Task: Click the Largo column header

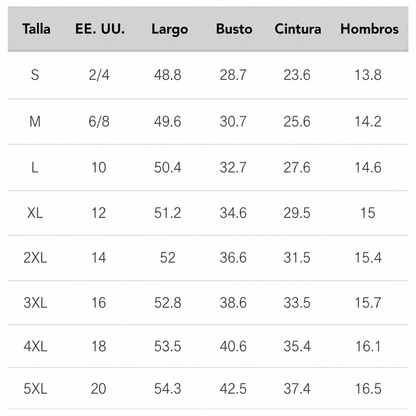Action: pyautogui.click(x=170, y=29)
